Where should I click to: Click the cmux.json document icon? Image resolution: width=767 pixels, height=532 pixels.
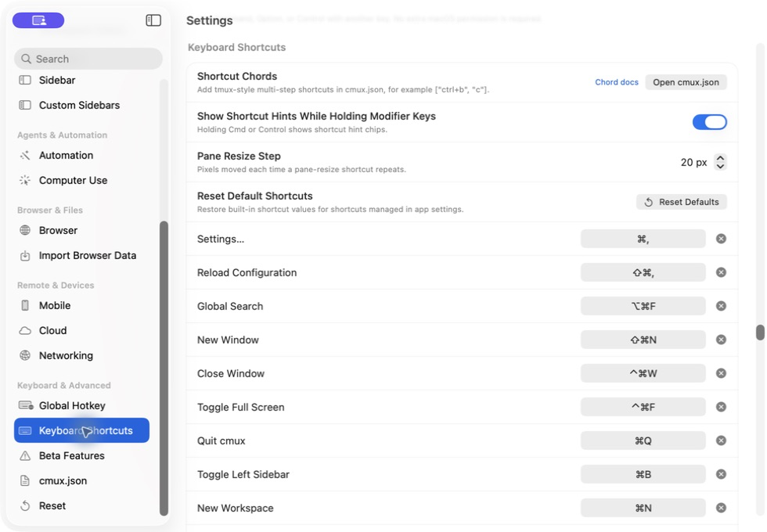25,480
